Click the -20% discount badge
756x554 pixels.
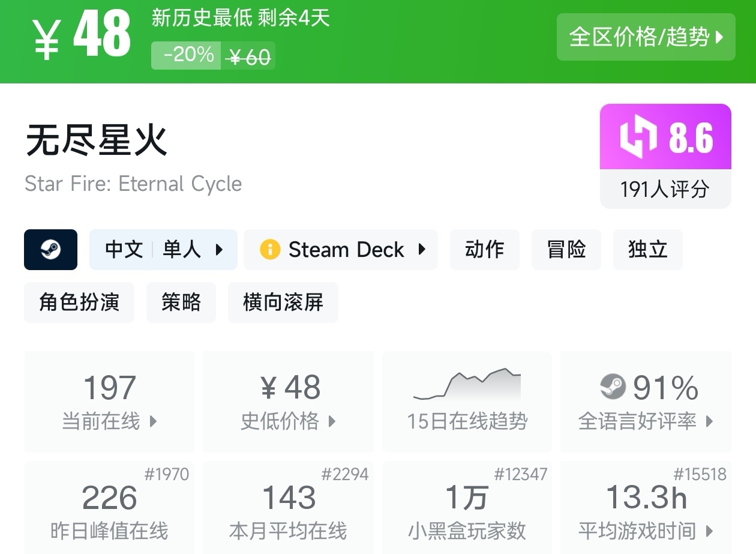pos(187,56)
